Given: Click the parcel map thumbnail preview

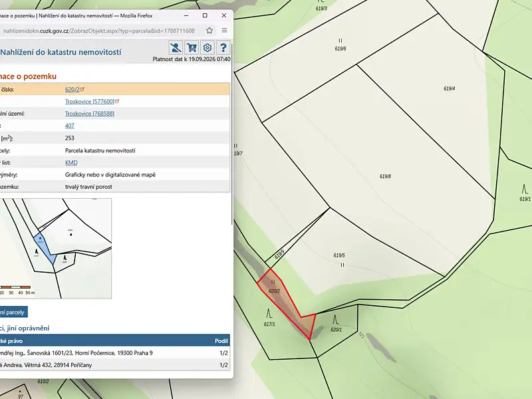Looking at the screenshot, I should (x=56, y=248).
